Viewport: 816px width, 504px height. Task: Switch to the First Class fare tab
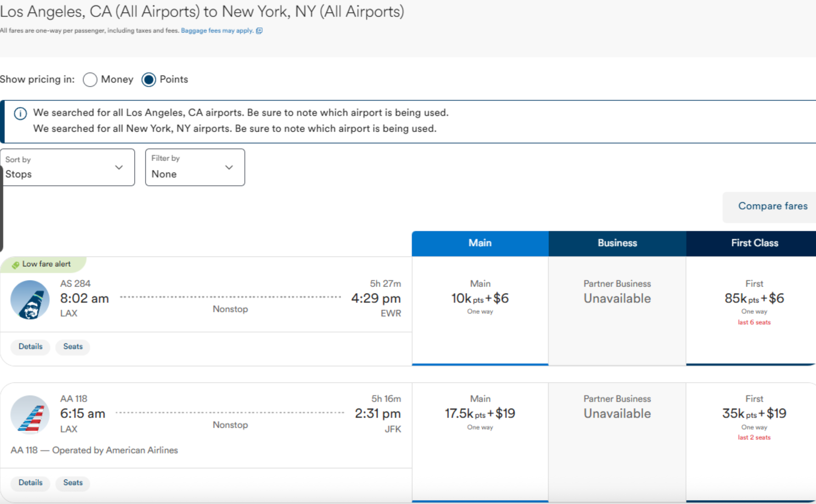(x=754, y=243)
